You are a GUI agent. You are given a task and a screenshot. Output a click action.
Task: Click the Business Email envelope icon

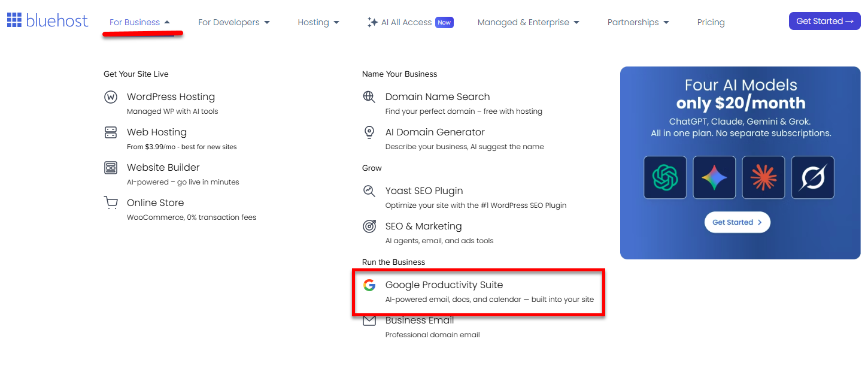pos(369,320)
